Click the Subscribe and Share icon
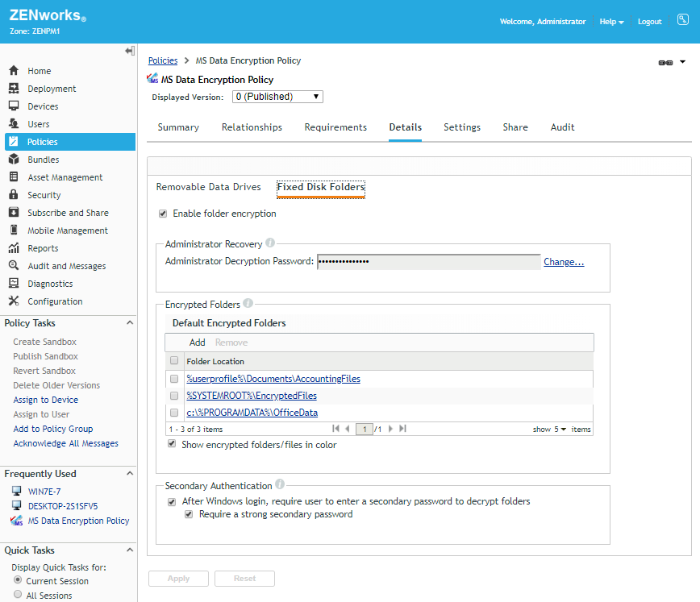 pyautogui.click(x=14, y=213)
